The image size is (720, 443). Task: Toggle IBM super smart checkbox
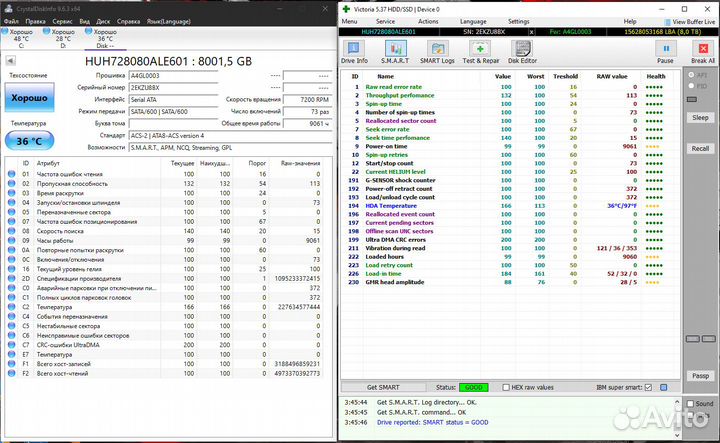pos(648,387)
